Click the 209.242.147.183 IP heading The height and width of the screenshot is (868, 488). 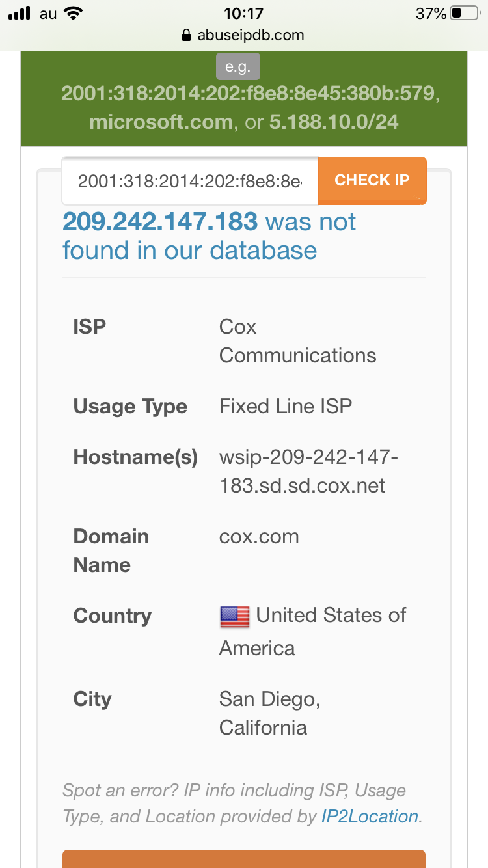160,222
